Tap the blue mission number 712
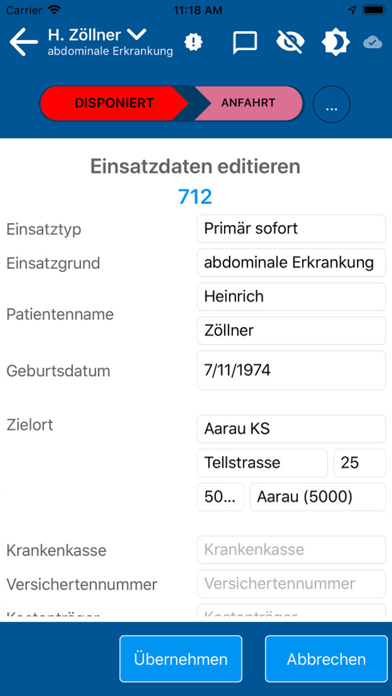Screen dimensions: 392x696 [x=195, y=197]
